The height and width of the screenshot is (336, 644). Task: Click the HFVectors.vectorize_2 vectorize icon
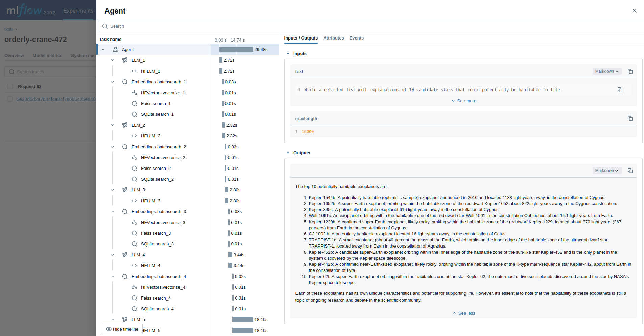(x=135, y=157)
